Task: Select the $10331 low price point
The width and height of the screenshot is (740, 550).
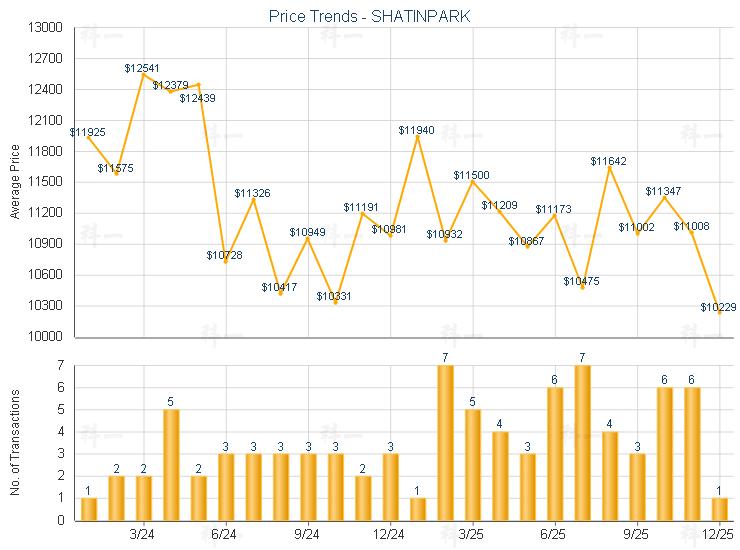Action: (x=335, y=302)
